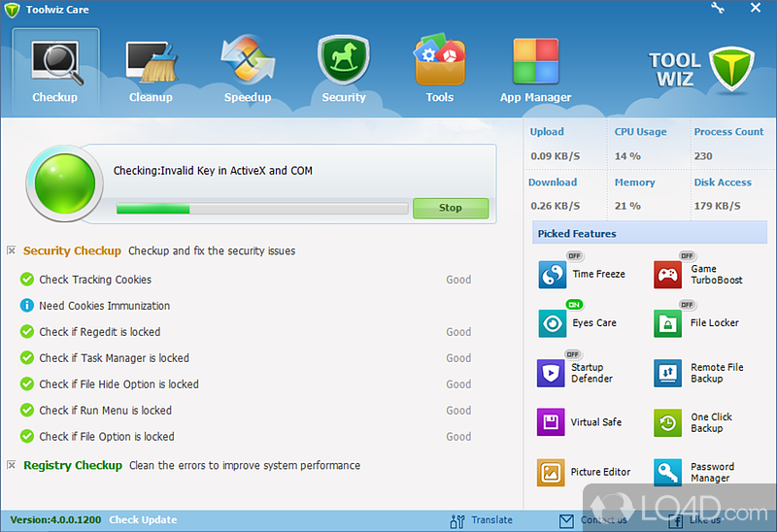Open the Virtual Safe feature icon

[551, 422]
